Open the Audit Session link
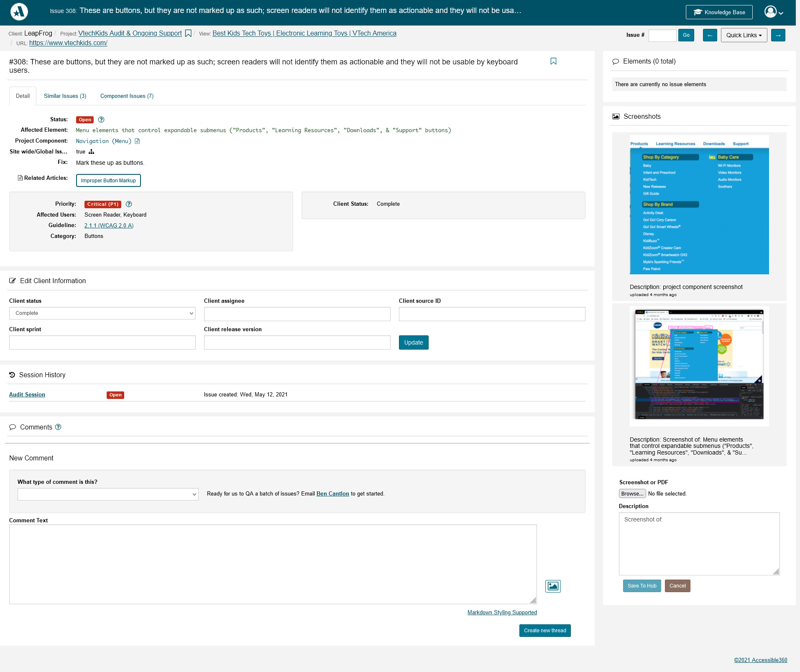Image resolution: width=800 pixels, height=672 pixels. pos(27,395)
